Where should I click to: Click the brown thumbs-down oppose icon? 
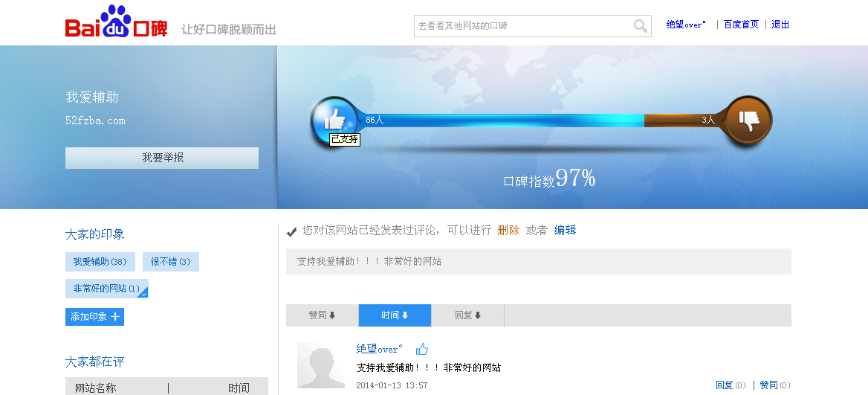click(748, 120)
